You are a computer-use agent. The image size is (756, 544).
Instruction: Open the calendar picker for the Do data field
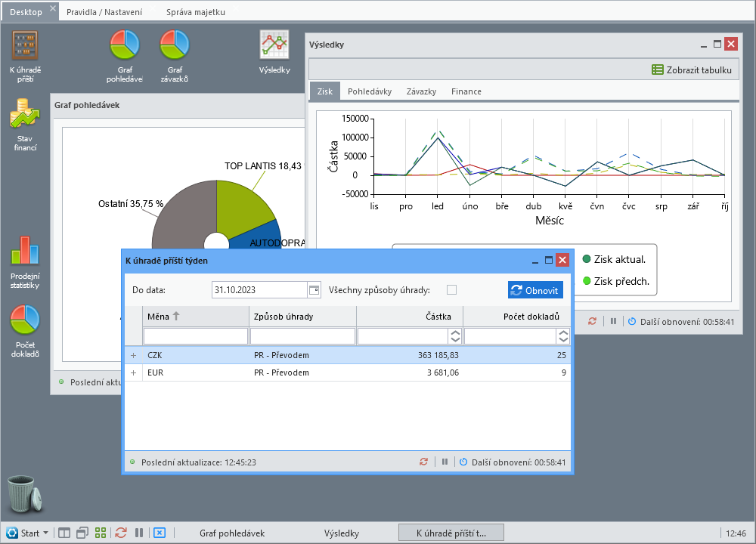click(x=314, y=289)
